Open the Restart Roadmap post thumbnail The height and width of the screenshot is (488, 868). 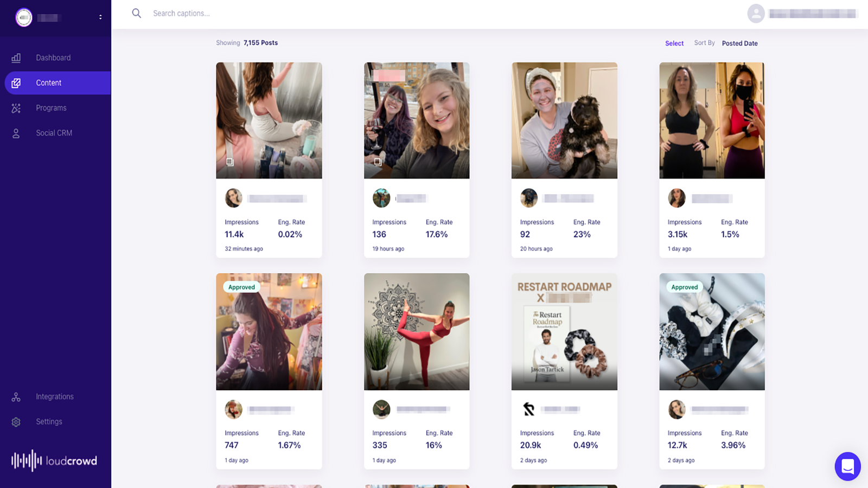pyautogui.click(x=564, y=332)
